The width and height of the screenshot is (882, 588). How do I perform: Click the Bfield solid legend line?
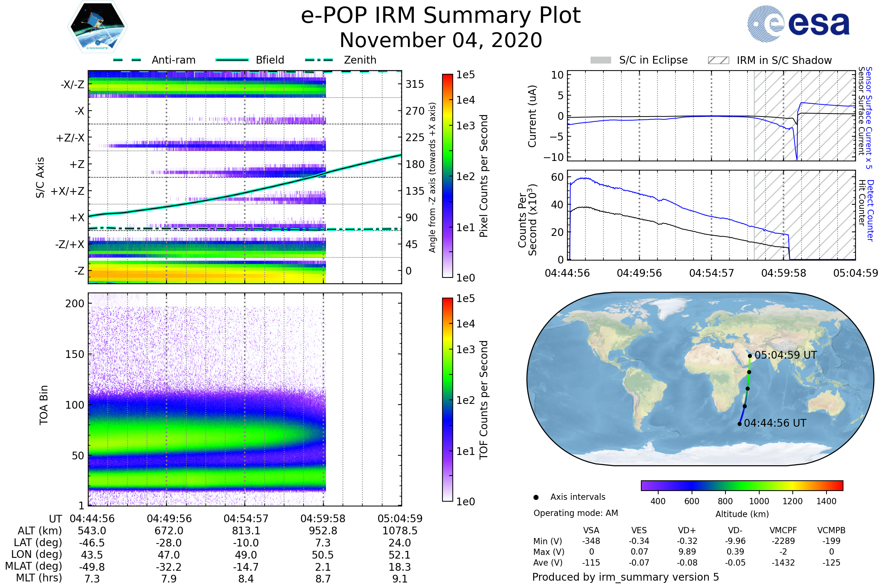tap(232, 60)
